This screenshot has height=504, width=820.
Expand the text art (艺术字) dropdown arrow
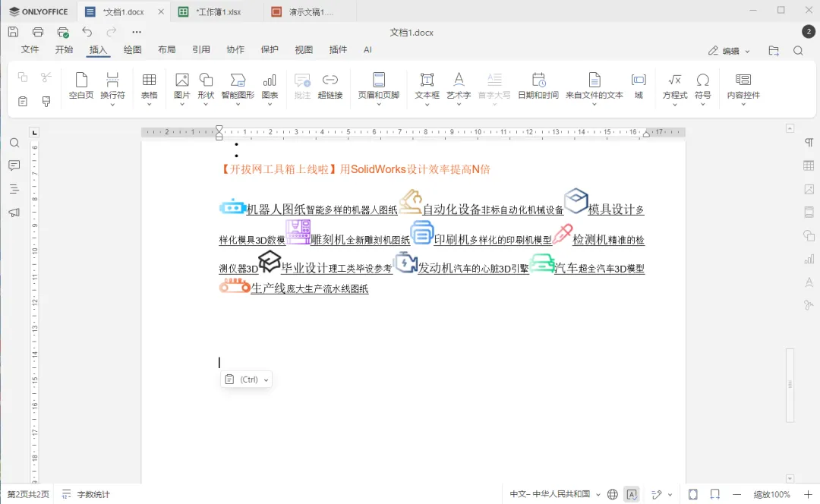coord(459,105)
